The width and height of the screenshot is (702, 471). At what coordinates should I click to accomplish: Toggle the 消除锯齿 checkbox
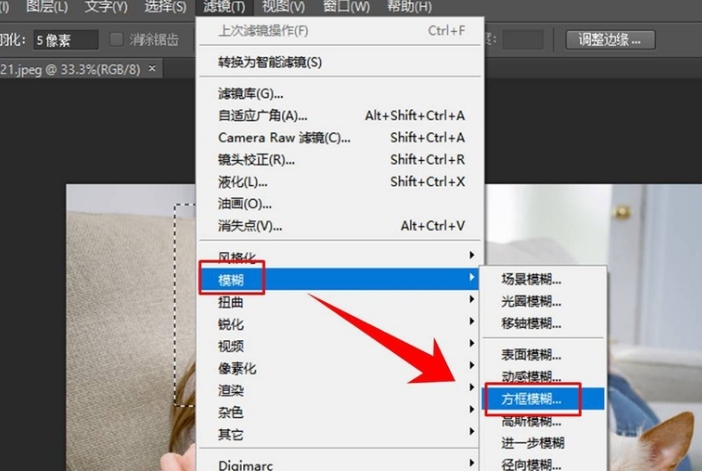116,40
